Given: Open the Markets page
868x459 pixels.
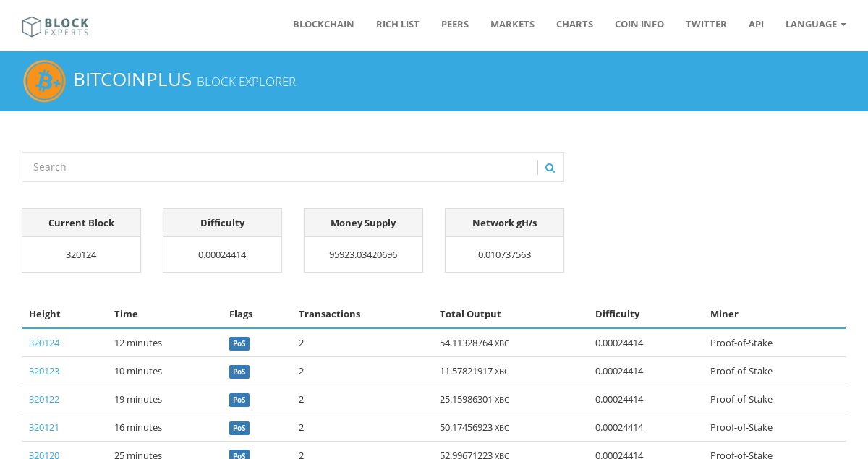Looking at the screenshot, I should coord(512,24).
